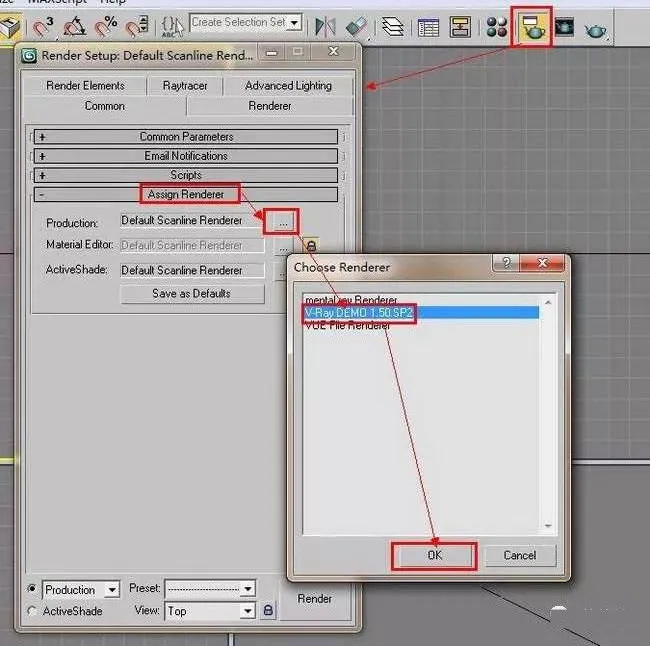Screen dimensions: 650x646
Task: Open the MAXScript menu
Action: click(57, 2)
